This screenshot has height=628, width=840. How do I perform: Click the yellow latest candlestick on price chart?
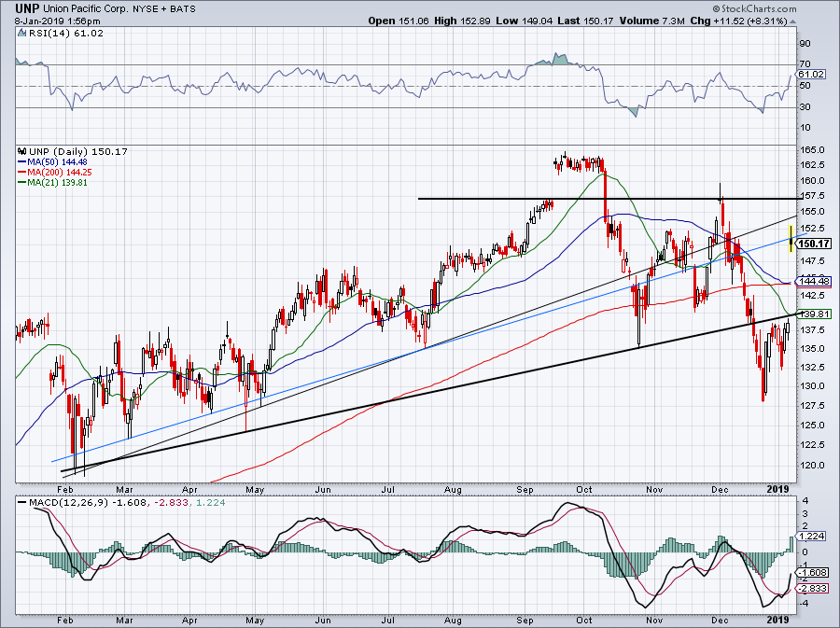click(791, 239)
